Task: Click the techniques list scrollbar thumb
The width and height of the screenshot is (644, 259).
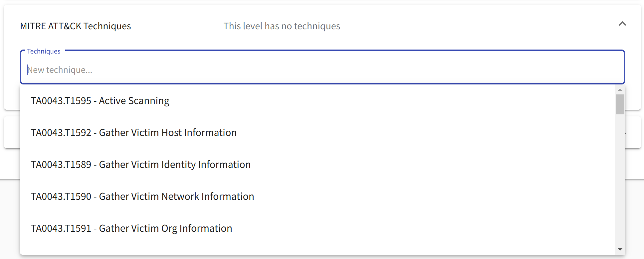Action: coord(620,104)
